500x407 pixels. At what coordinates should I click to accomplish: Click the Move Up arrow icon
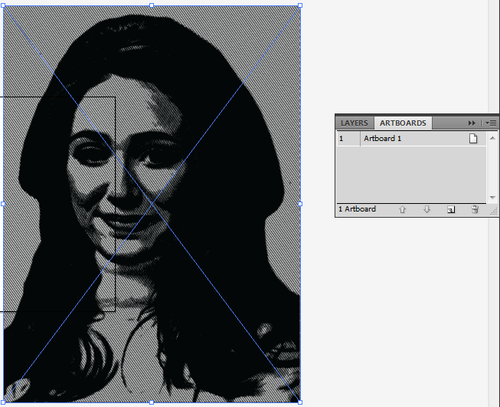click(402, 209)
